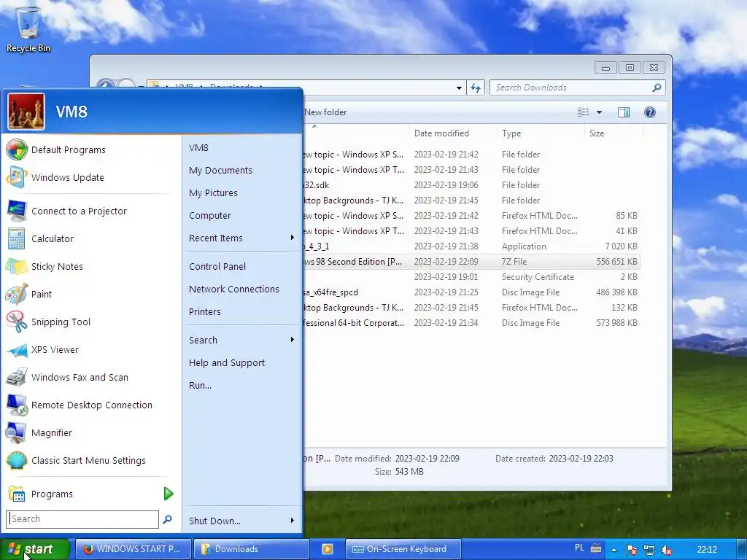Click the security alert tray icon

pos(631,550)
